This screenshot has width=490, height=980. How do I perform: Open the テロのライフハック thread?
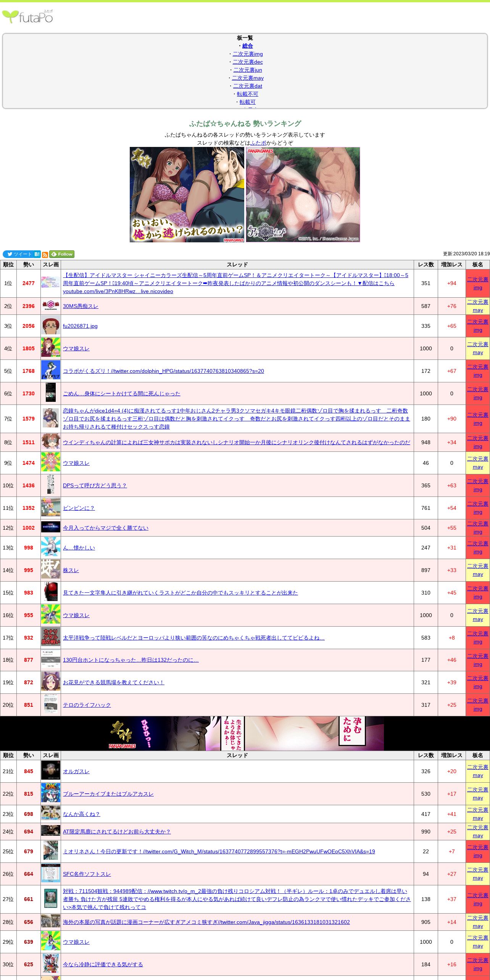(87, 705)
